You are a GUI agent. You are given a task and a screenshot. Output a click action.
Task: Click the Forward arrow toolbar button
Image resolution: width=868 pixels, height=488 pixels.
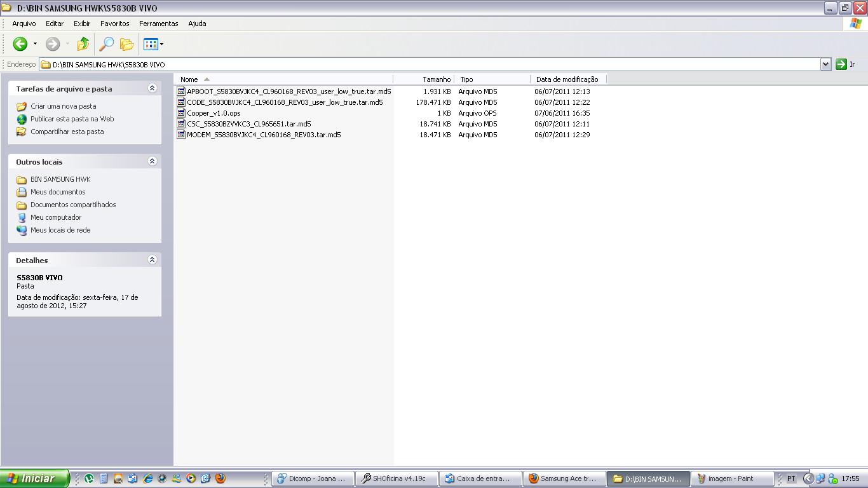click(53, 44)
